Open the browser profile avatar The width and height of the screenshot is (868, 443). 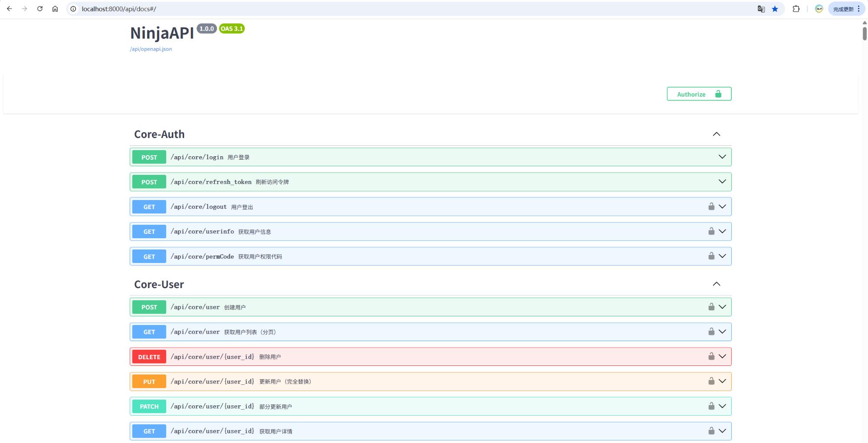pyautogui.click(x=819, y=9)
